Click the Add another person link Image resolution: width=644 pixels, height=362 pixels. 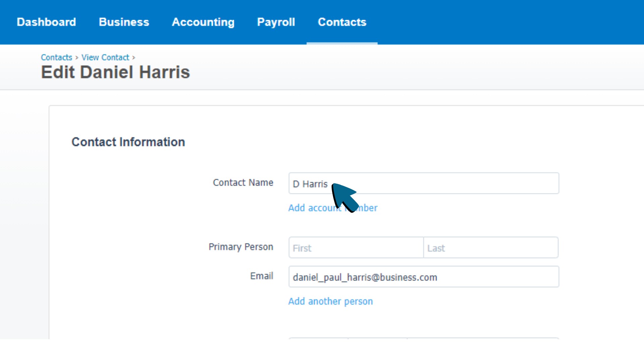click(330, 301)
